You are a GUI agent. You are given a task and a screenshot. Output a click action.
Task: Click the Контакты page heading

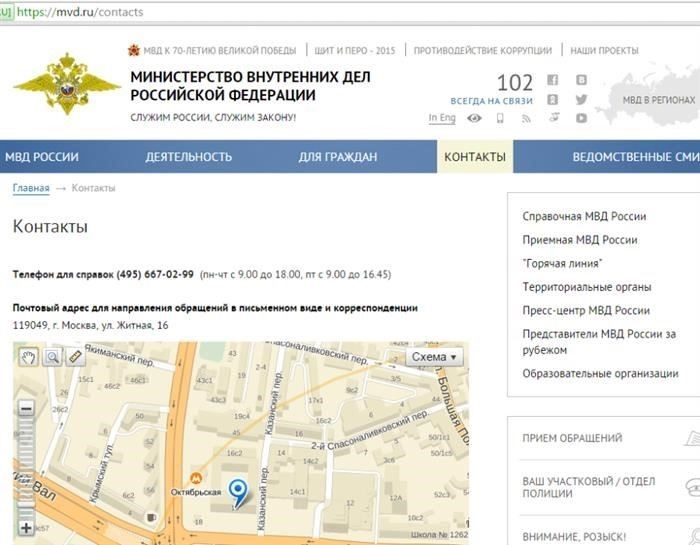pos(50,226)
